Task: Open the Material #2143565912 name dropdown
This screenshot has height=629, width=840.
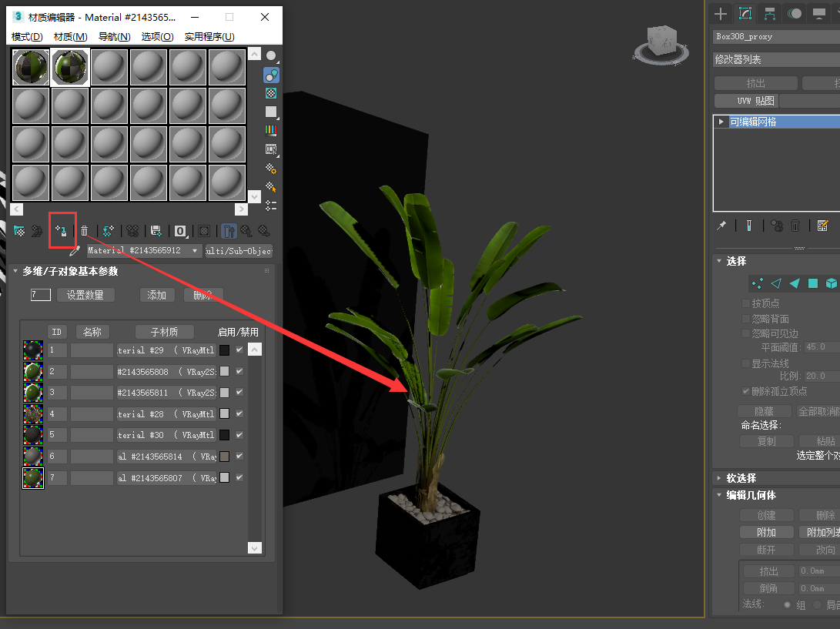Action: (195, 251)
